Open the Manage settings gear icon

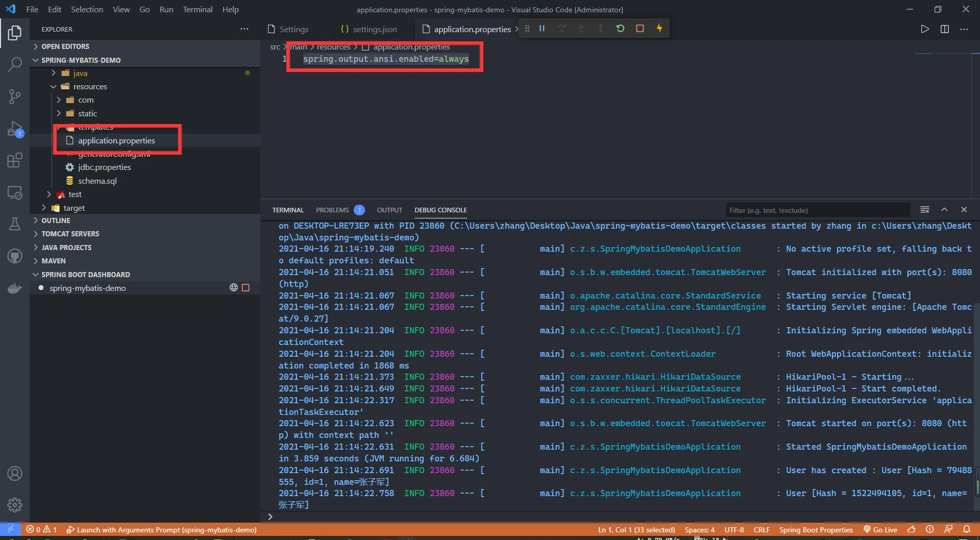[x=15, y=505]
